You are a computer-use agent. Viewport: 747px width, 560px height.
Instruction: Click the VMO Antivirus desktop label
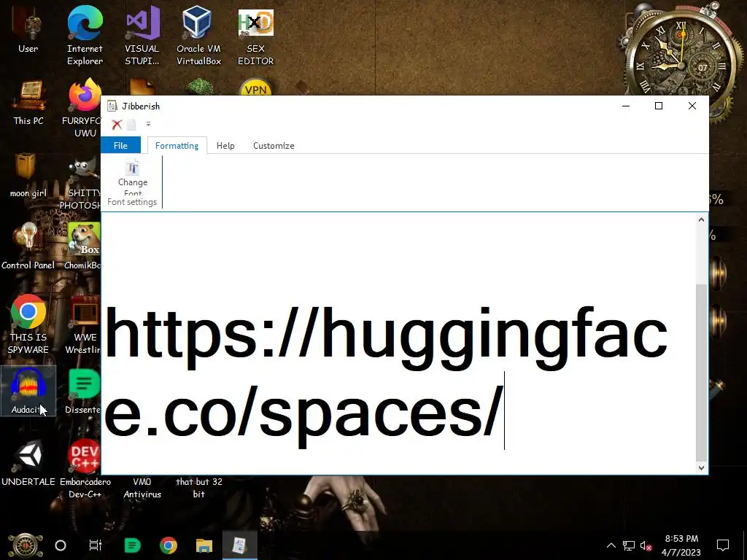click(142, 488)
